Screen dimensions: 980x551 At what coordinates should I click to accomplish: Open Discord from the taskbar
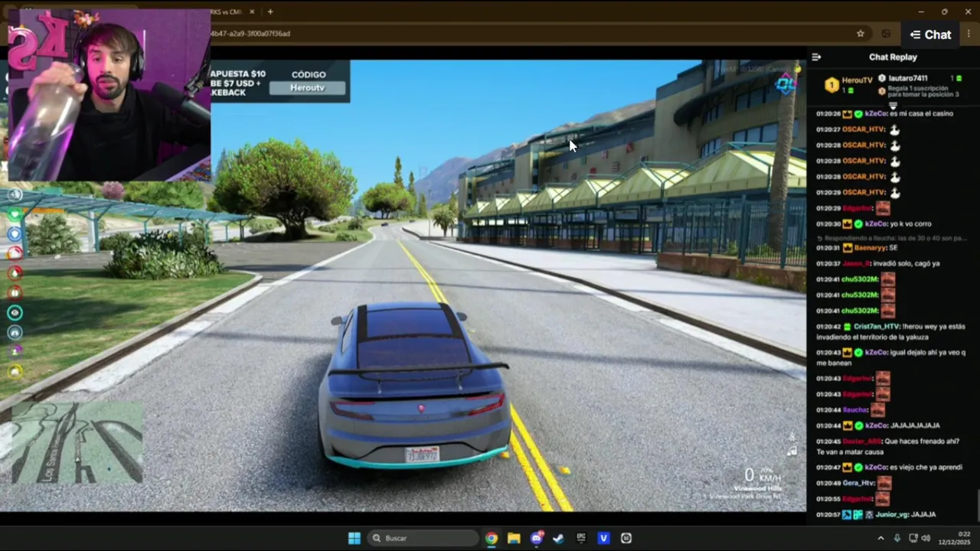point(537,538)
